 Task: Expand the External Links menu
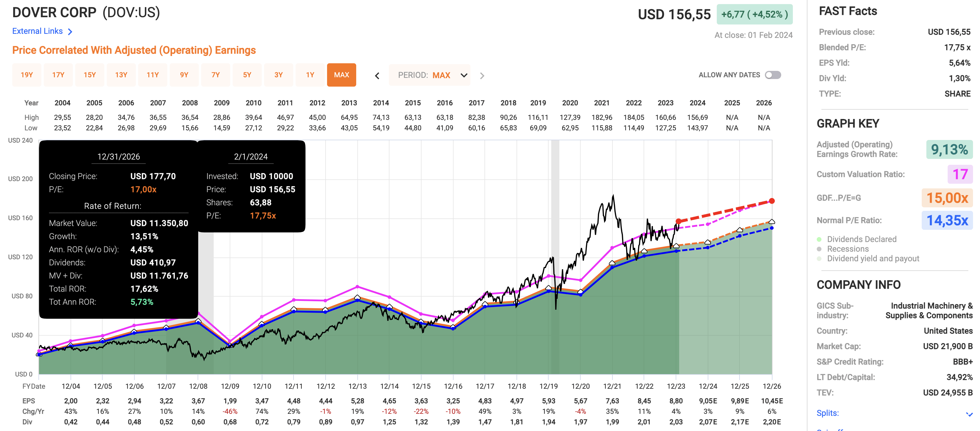37,31
